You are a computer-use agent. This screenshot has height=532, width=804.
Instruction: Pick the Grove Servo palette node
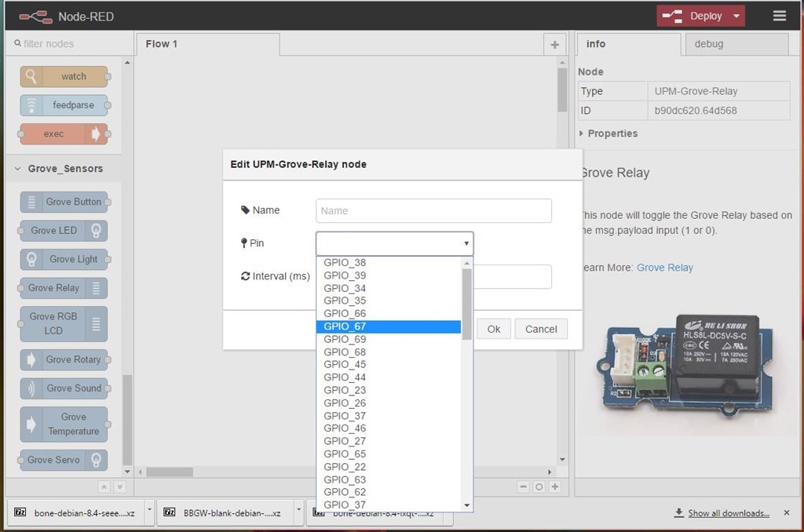click(x=64, y=460)
